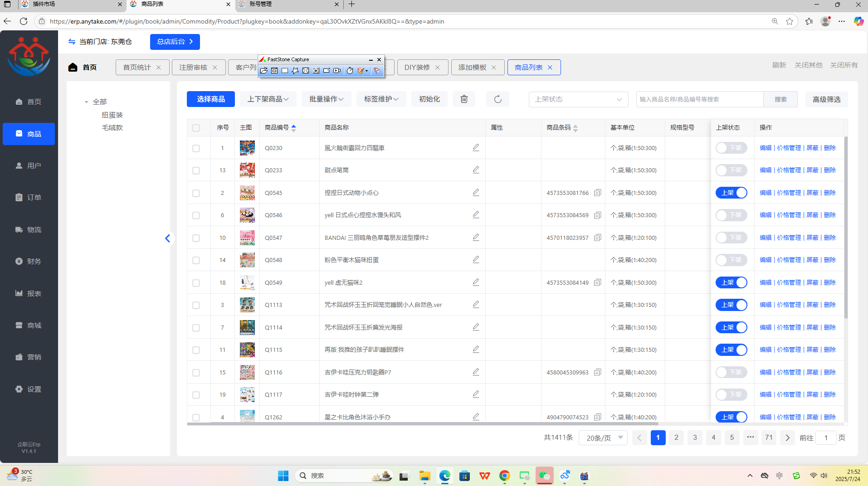Check the row checkbox for Q0233
Viewport: 868px width, 486px height.
pos(196,170)
